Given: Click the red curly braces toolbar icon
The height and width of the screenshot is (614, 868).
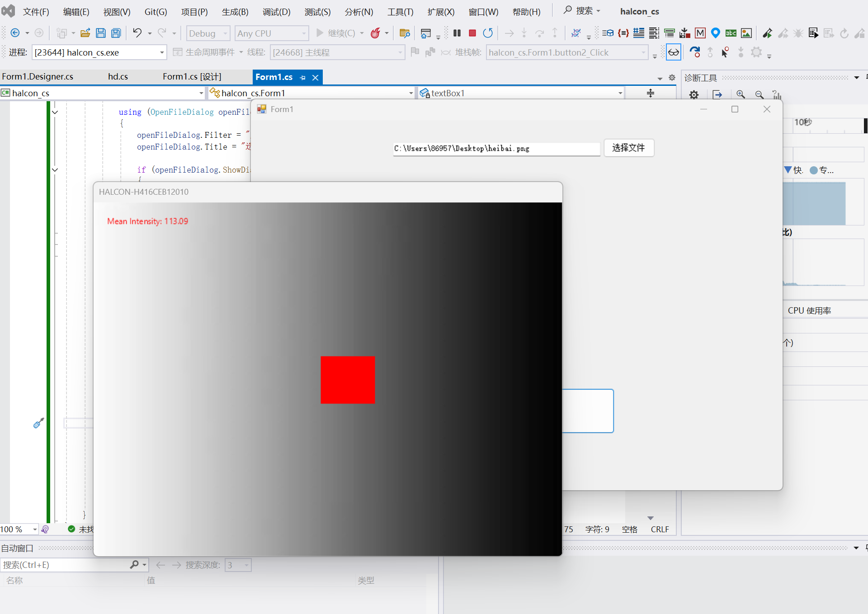Looking at the screenshot, I should 623,33.
